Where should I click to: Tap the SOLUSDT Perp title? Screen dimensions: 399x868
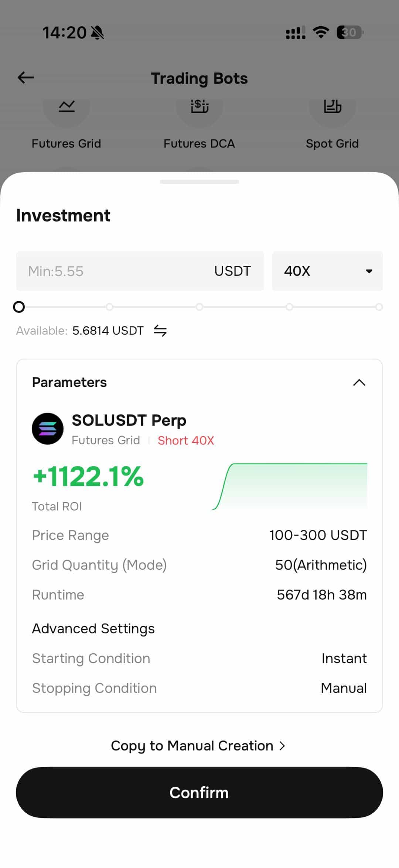[129, 420]
